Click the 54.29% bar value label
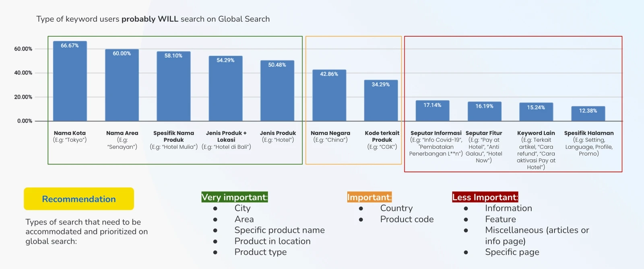 225,60
